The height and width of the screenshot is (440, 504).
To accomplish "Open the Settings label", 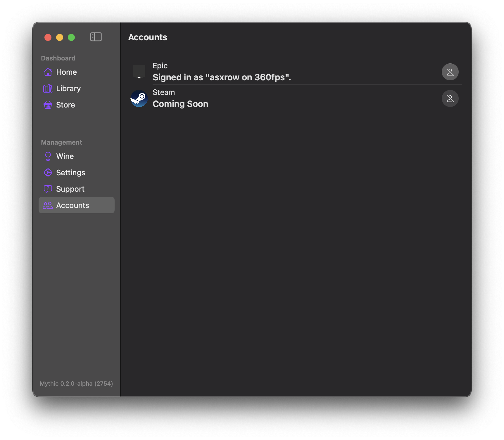I will coord(71,173).
